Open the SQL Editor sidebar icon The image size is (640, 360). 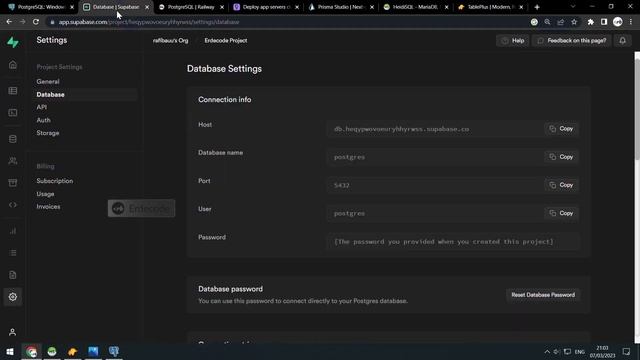[13, 113]
